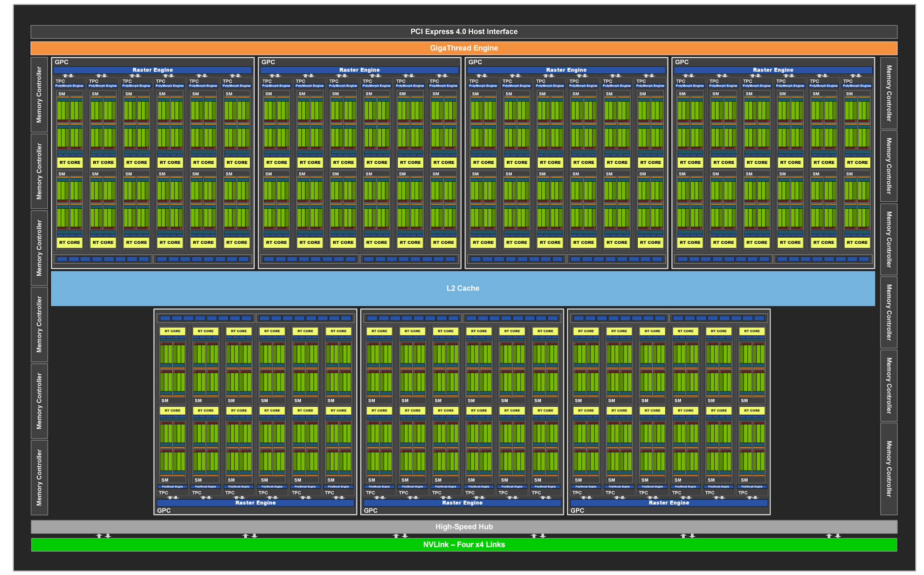Click the PCI Express 4.0 Host Interface bar

point(463,32)
